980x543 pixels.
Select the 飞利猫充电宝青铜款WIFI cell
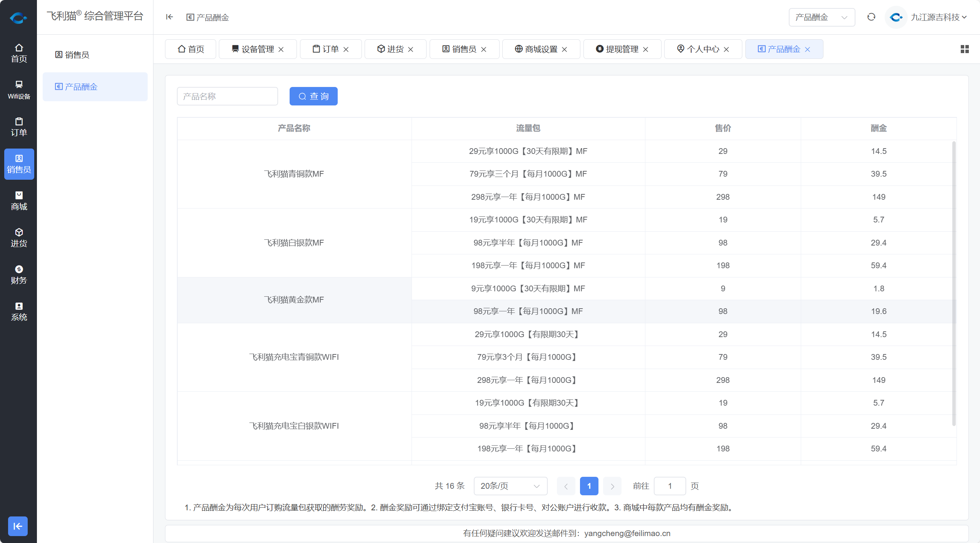click(294, 357)
